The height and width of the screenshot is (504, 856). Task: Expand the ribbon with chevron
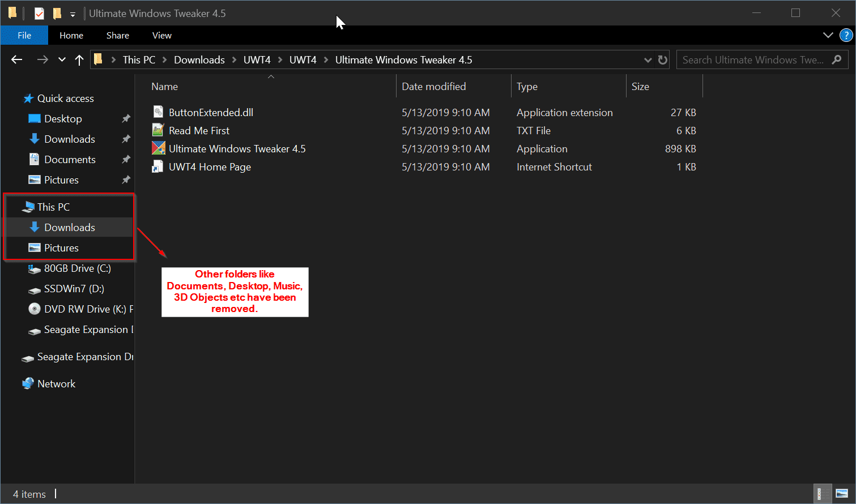[x=828, y=35]
